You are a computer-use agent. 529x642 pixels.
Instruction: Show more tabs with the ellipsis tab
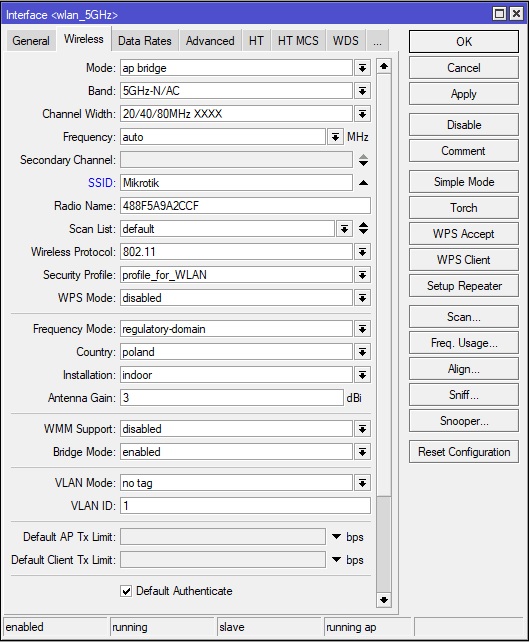coord(378,41)
